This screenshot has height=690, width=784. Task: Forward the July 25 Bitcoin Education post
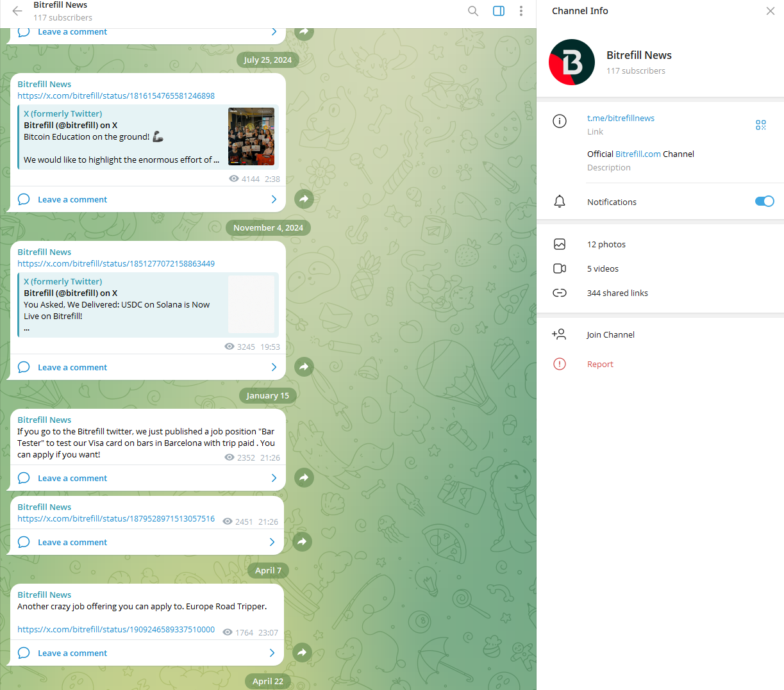304,199
